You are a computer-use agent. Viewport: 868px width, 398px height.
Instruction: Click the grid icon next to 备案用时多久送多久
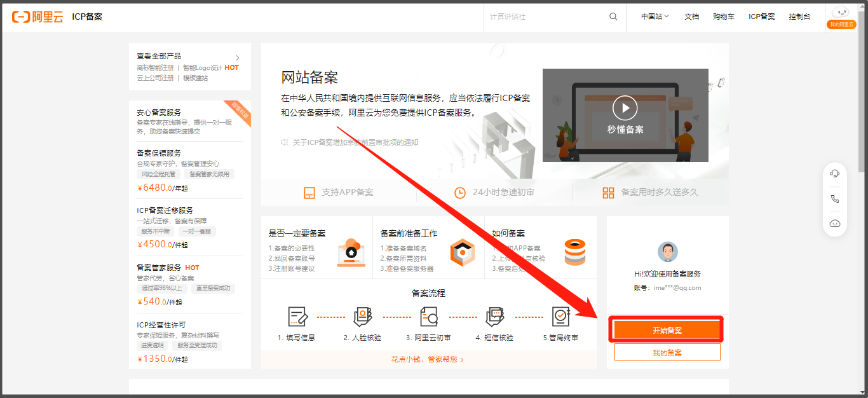(608, 193)
